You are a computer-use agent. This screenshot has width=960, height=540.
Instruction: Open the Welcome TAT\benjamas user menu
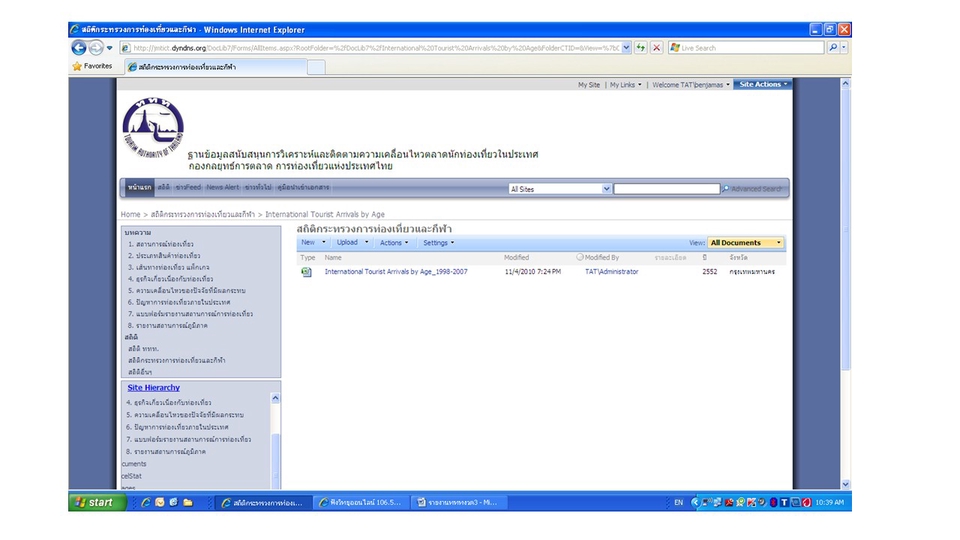(691, 85)
